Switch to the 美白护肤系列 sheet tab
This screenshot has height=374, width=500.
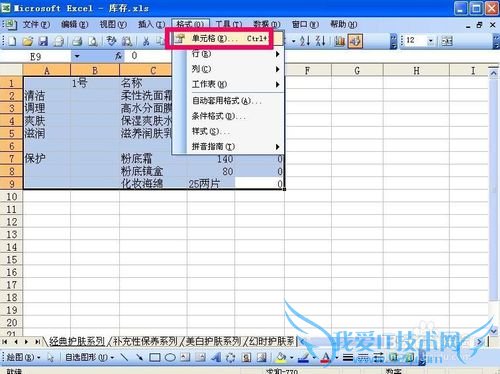213,341
